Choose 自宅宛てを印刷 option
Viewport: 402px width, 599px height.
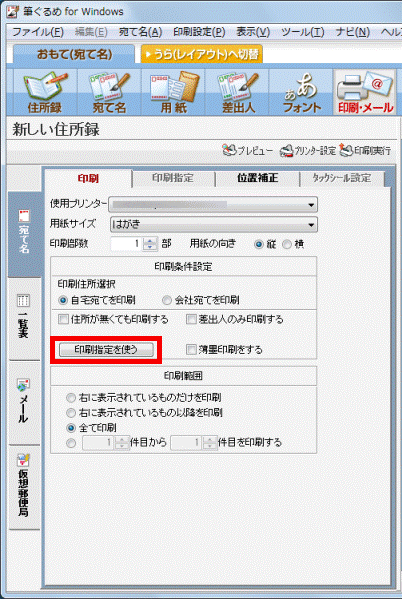pyautogui.click(x=63, y=300)
